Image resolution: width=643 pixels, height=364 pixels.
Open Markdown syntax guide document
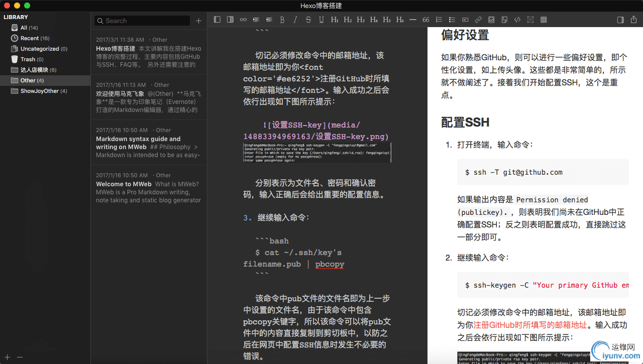[149, 143]
